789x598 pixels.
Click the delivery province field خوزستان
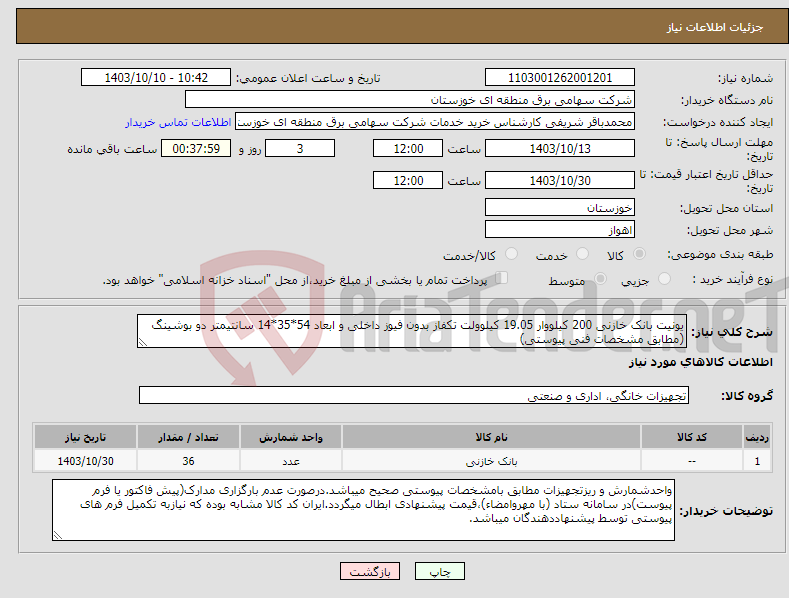560,207
